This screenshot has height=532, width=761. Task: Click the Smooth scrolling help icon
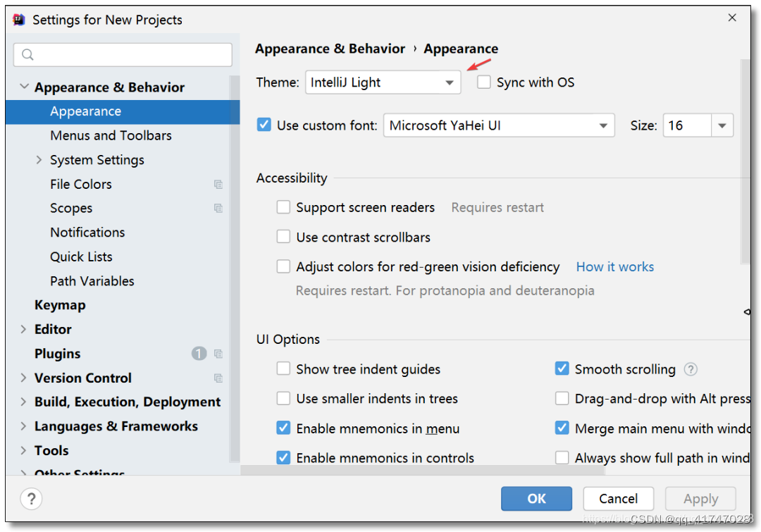691,369
